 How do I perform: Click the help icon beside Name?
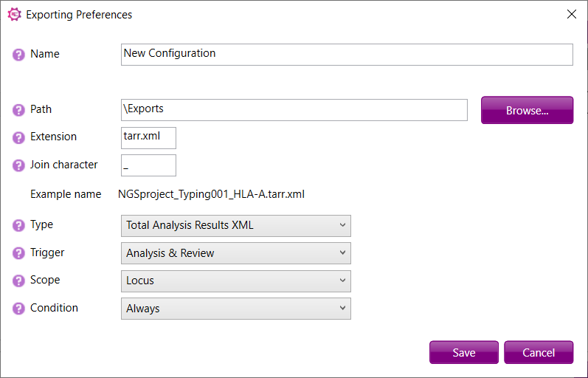tap(18, 55)
